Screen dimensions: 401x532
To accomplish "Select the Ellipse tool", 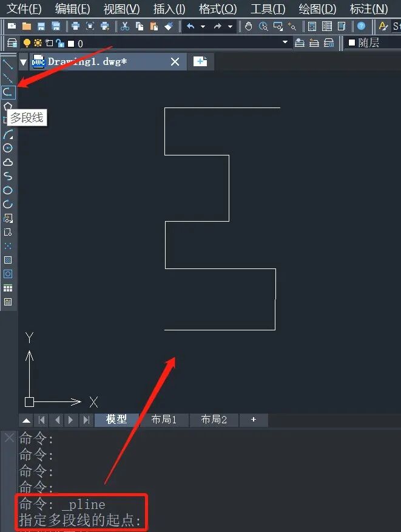I will tap(8, 190).
